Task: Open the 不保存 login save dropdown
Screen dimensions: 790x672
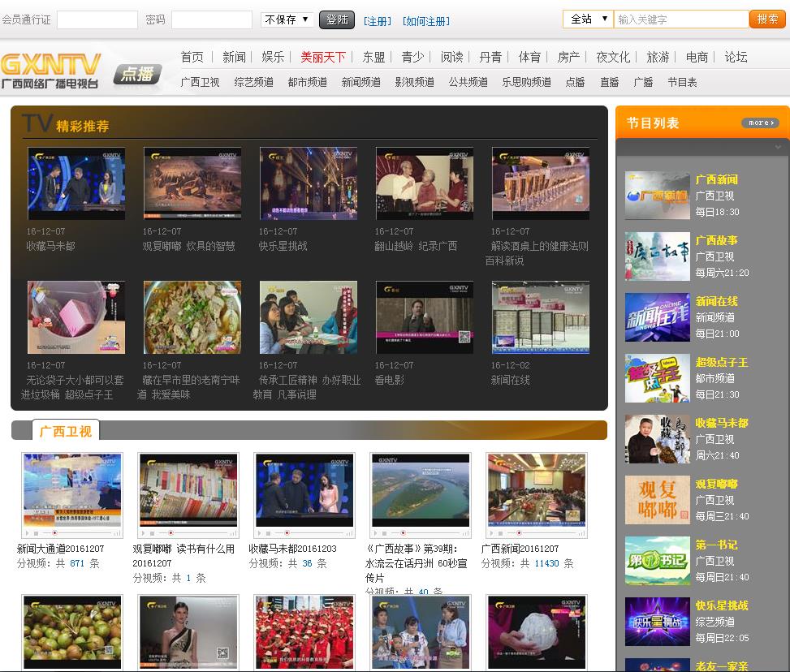Action: coord(287,19)
